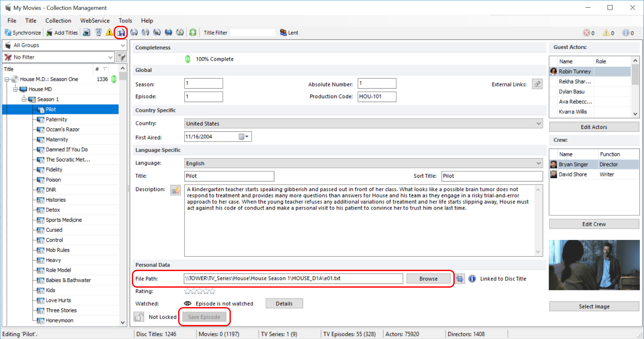Open the Lent list icon
Viewport: 644px width, 339px height.
click(x=289, y=33)
